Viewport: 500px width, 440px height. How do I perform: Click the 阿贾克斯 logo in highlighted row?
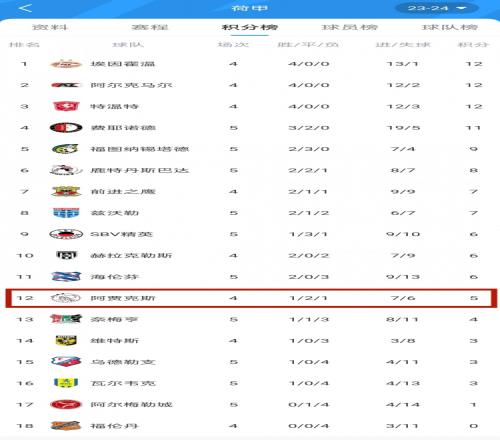(66, 298)
